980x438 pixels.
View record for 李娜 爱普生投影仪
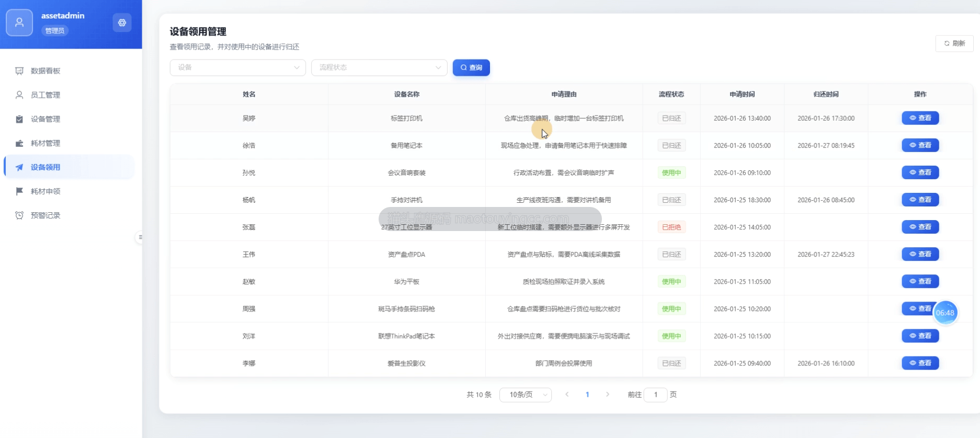point(920,363)
